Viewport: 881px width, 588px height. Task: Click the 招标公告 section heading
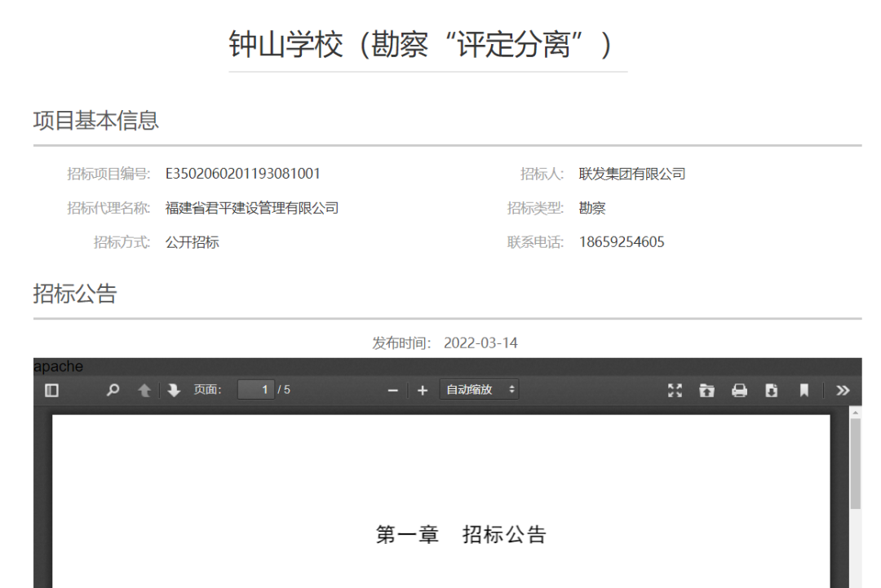[75, 294]
